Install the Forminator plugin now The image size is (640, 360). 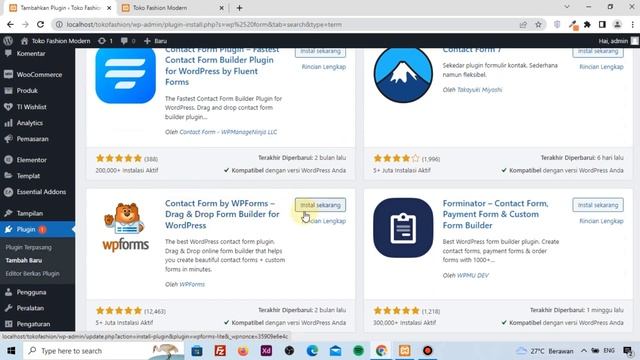tap(598, 205)
